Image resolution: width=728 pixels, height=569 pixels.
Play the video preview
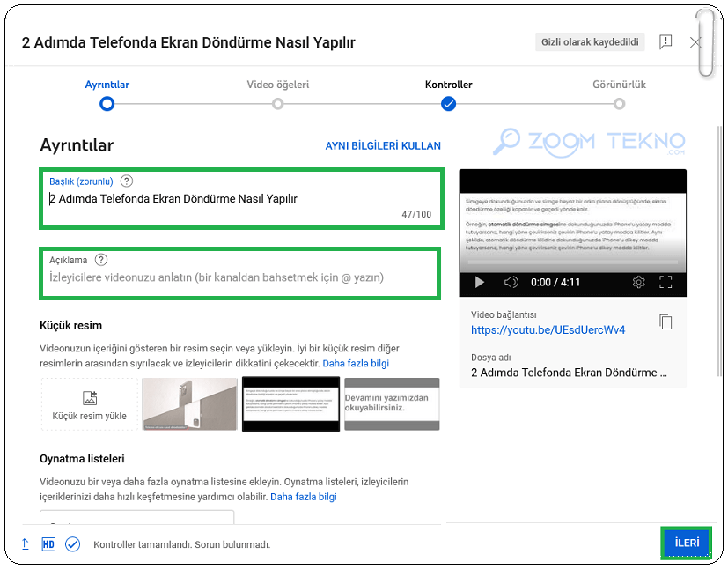point(479,282)
